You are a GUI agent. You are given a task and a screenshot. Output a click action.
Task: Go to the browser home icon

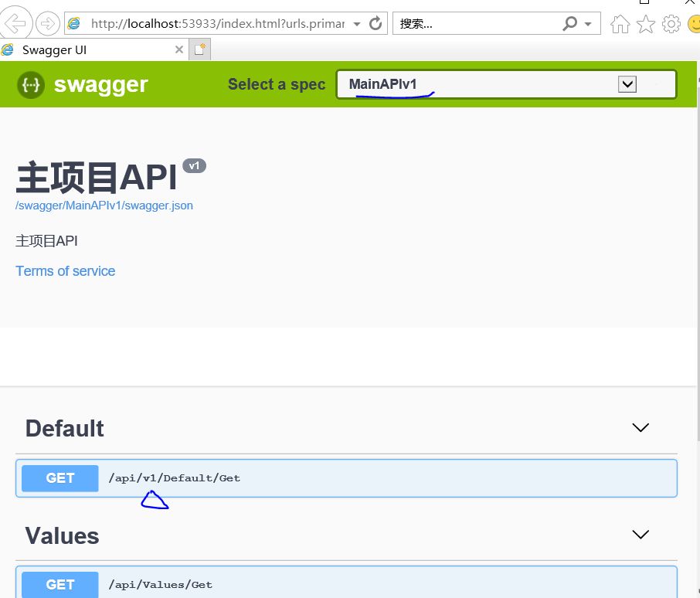pyautogui.click(x=620, y=24)
